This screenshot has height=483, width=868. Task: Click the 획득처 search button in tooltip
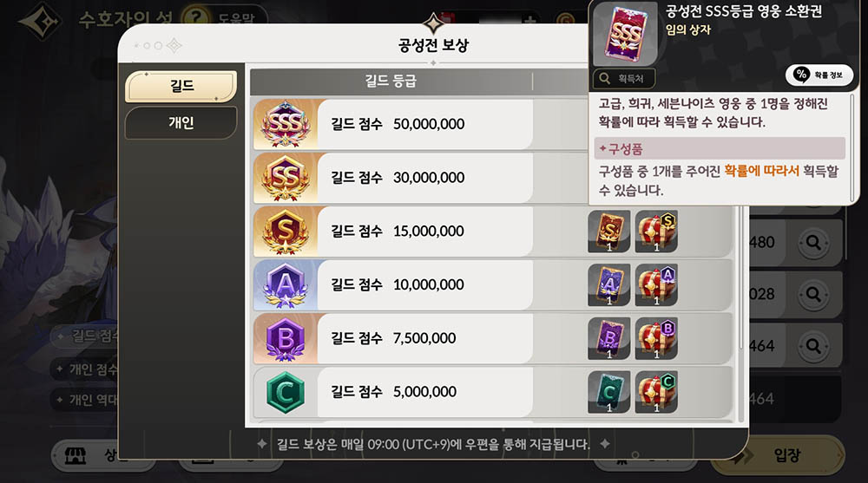(624, 79)
